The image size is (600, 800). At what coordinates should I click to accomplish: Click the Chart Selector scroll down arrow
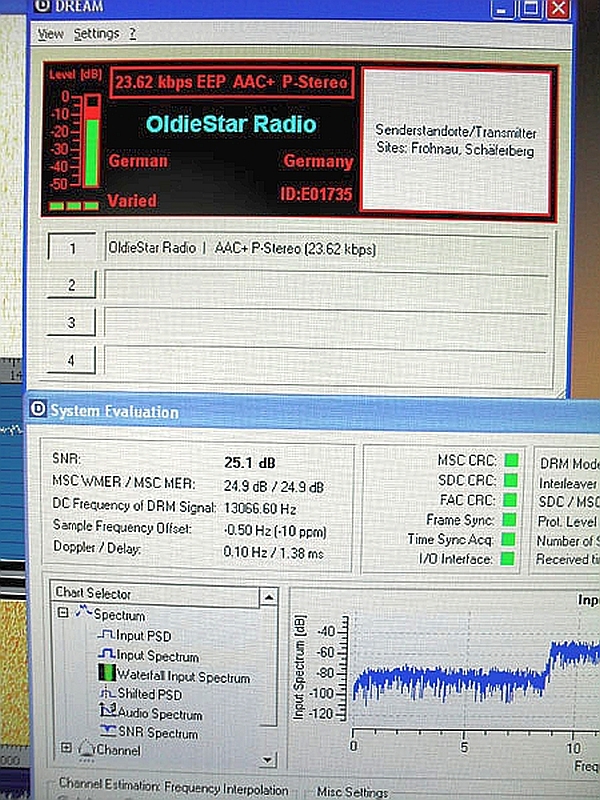tap(268, 759)
